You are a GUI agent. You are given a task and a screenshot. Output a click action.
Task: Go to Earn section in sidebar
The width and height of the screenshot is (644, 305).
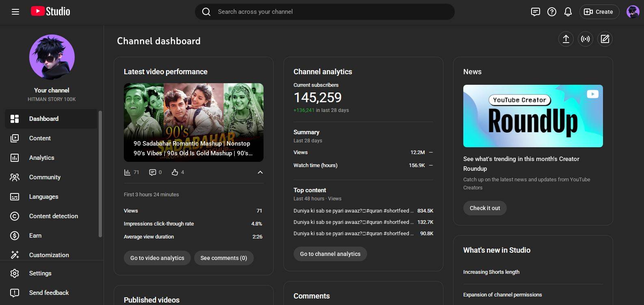35,236
